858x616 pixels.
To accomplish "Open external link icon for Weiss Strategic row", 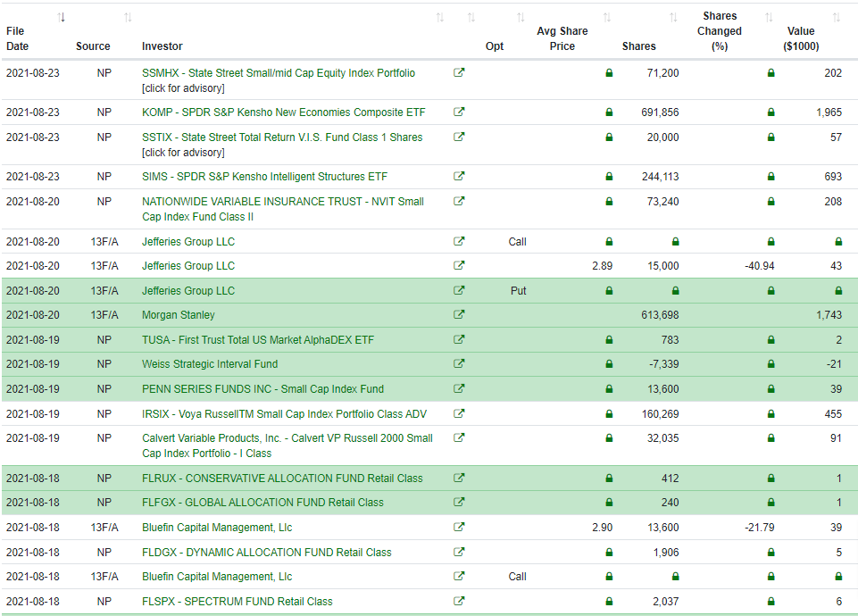I will [459, 363].
